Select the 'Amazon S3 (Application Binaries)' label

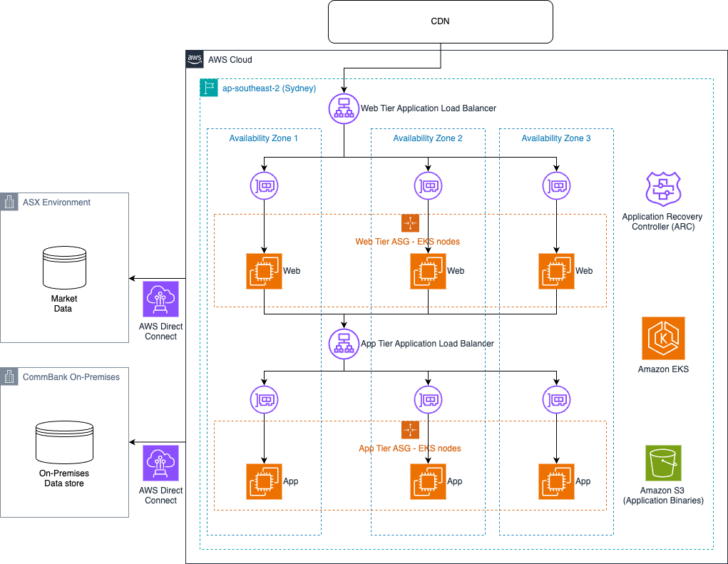pos(663,496)
